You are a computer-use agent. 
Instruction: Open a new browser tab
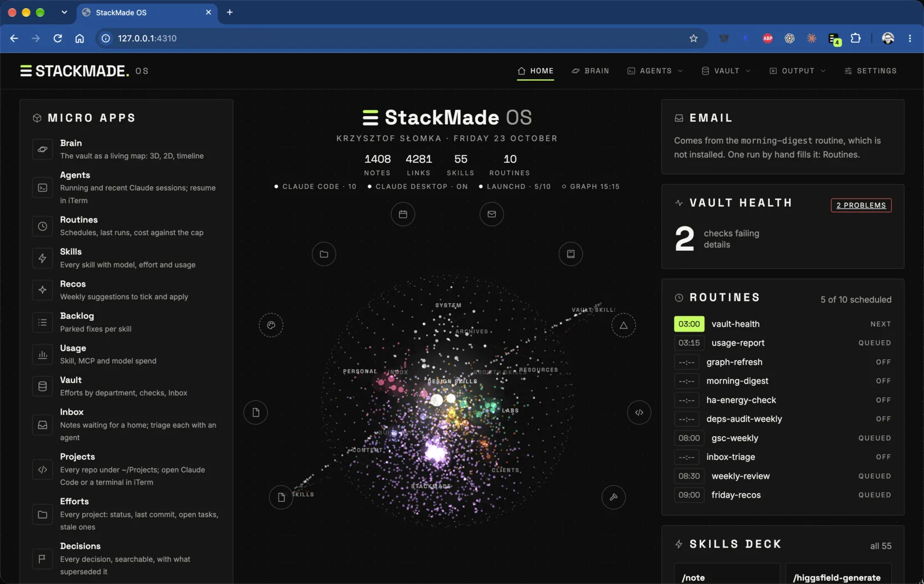point(230,12)
